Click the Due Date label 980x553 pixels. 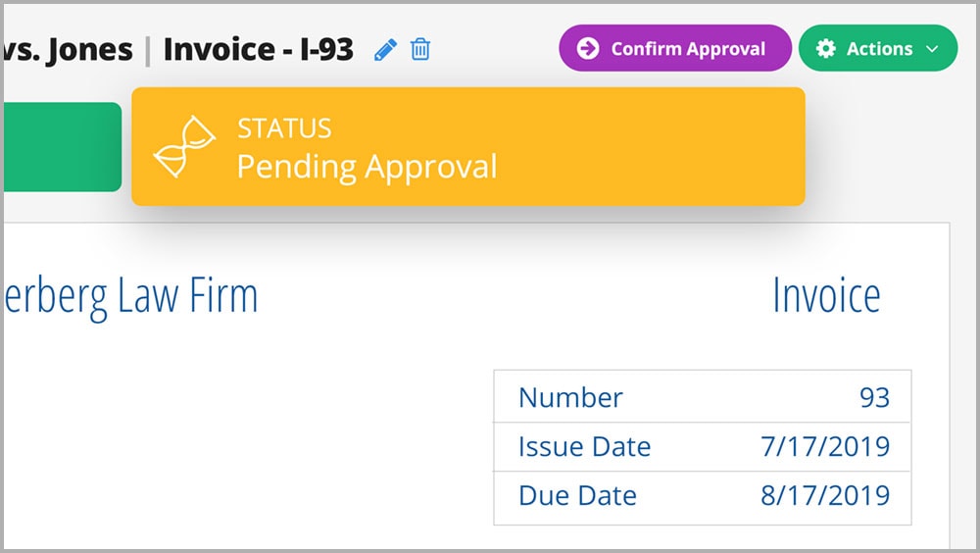pos(577,495)
